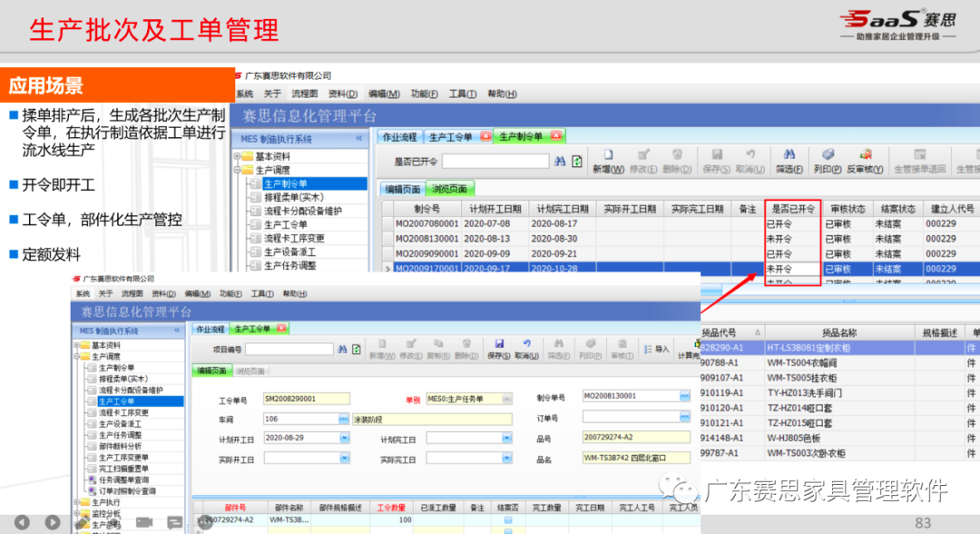The image size is (980, 534).
Task: Open 计划完工日 date dropdown arrow
Action: (507, 439)
